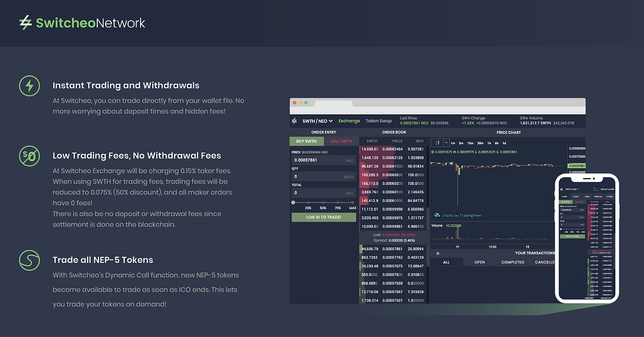Screen dimensions: 644x337
Task: Select the 1m chart interval
Action: pyautogui.click(x=453, y=143)
